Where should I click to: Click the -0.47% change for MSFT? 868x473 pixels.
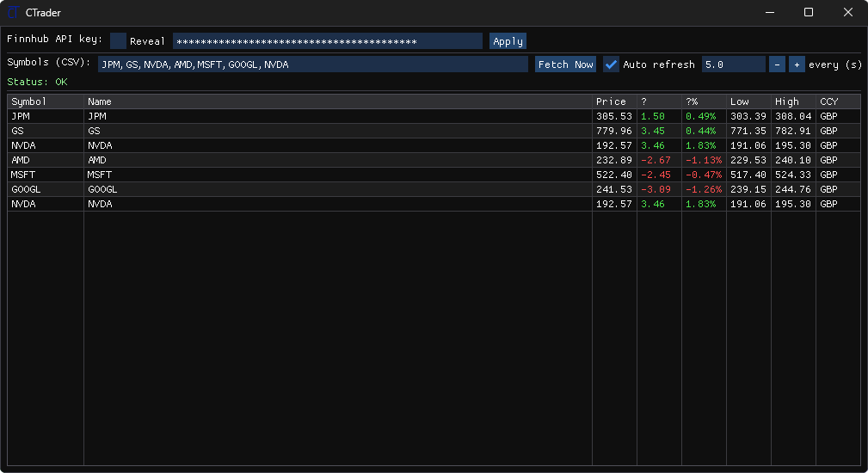(x=704, y=175)
